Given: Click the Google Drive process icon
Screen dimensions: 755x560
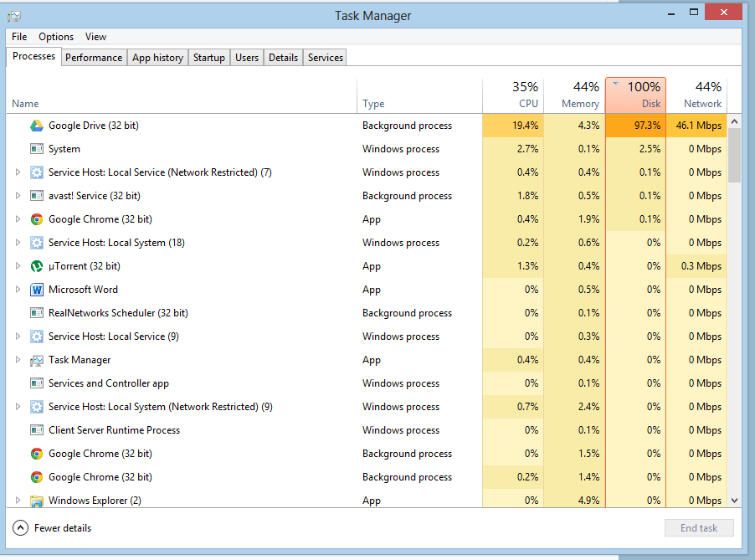Looking at the screenshot, I should 37,126.
